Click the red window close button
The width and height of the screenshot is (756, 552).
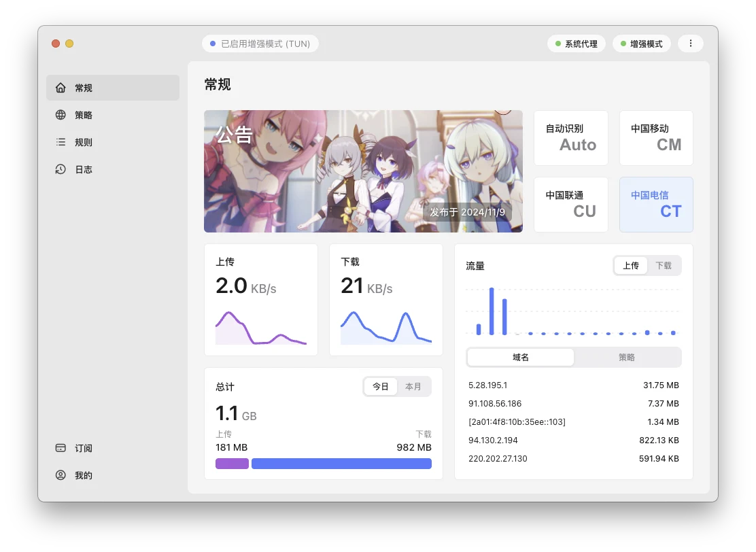[x=56, y=44]
